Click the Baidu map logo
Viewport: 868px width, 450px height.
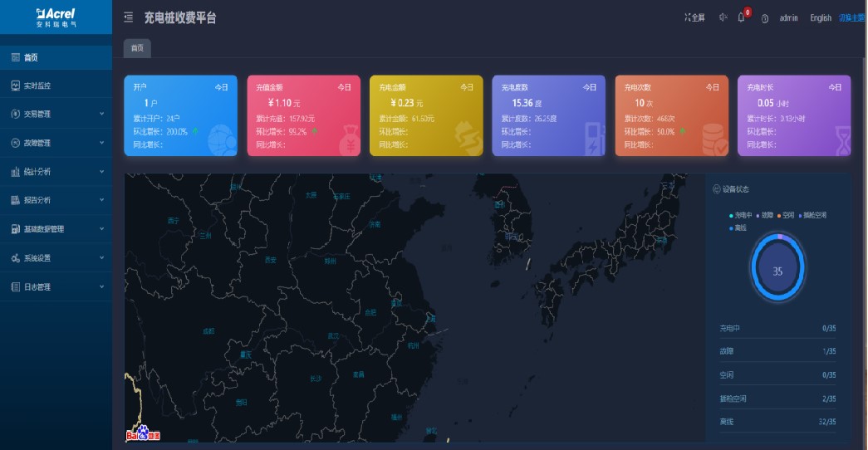pos(142,434)
